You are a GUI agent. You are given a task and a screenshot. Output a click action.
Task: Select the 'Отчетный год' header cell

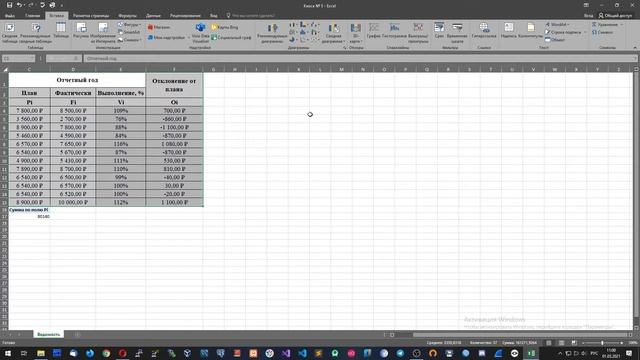click(77, 80)
